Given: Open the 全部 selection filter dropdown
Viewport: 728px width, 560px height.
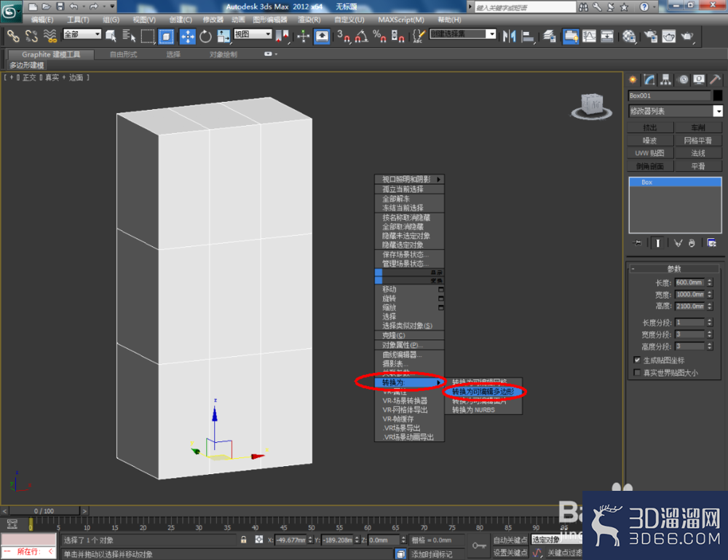Looking at the screenshot, I should click(x=82, y=34).
